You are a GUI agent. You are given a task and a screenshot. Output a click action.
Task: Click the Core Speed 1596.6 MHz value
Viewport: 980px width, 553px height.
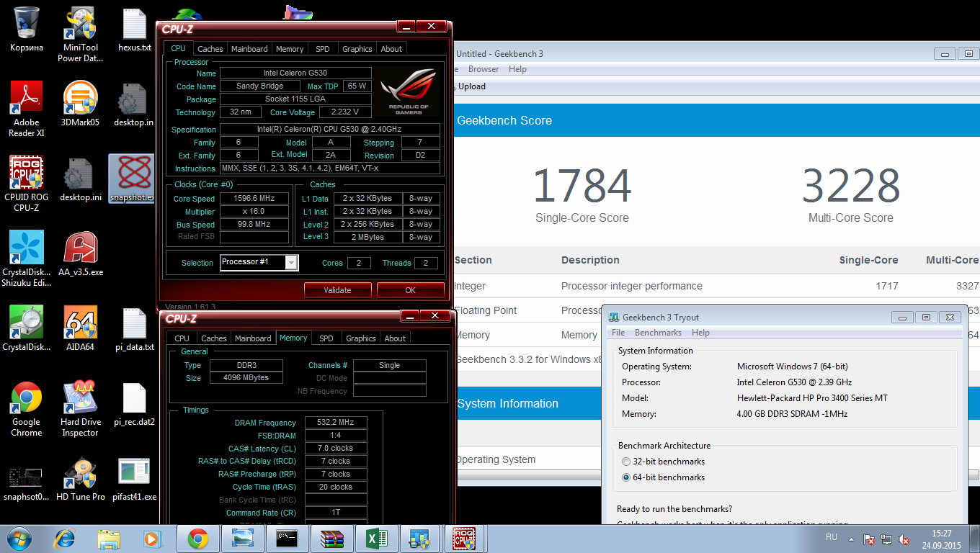point(254,199)
